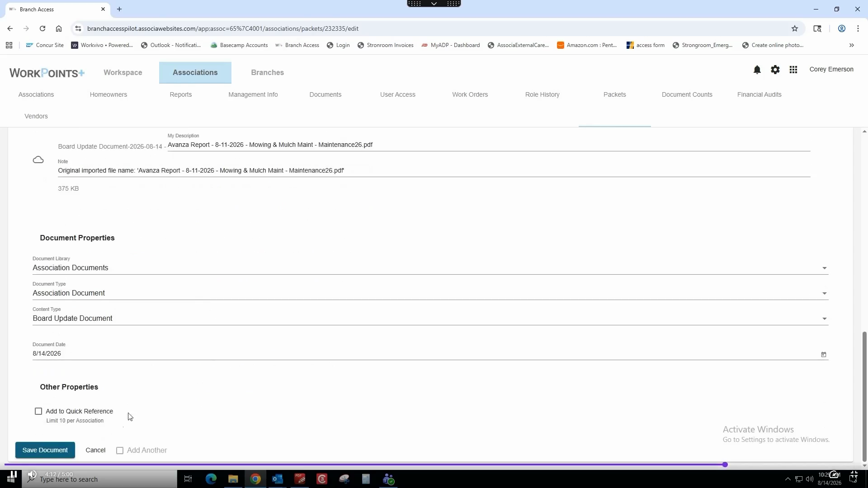This screenshot has height=488, width=868.
Task: Click the browser address bar URL
Action: pyautogui.click(x=223, y=28)
